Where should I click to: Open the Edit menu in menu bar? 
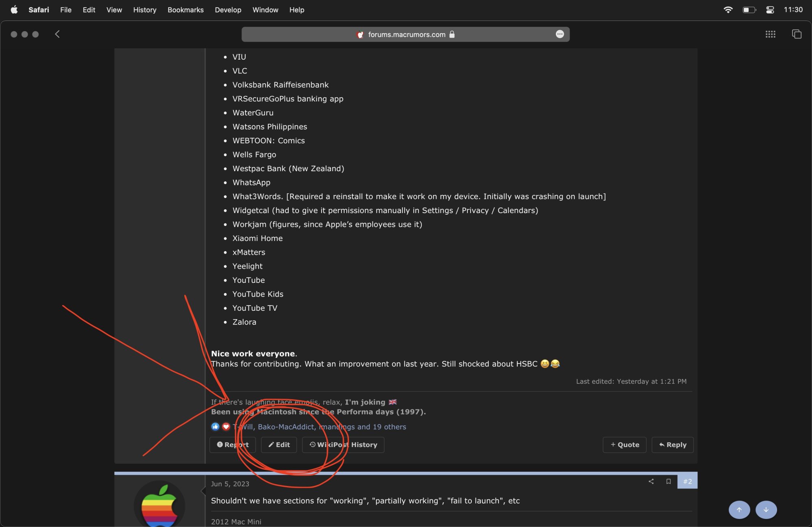[89, 10]
